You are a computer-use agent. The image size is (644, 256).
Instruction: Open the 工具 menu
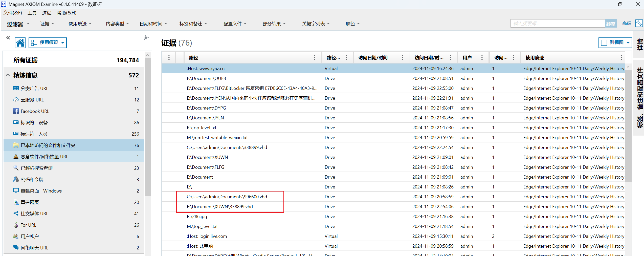(x=32, y=13)
